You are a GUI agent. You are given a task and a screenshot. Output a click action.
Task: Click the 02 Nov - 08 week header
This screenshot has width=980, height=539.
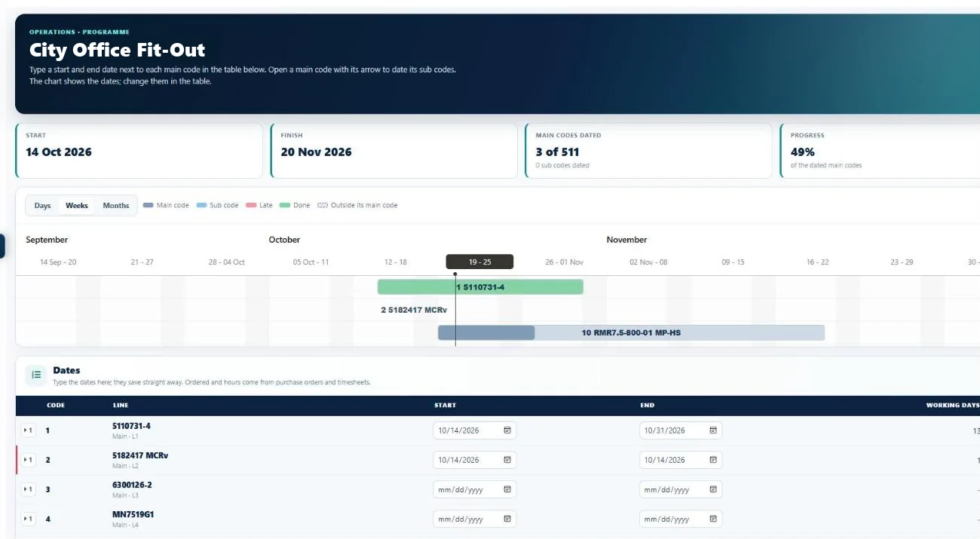click(649, 262)
